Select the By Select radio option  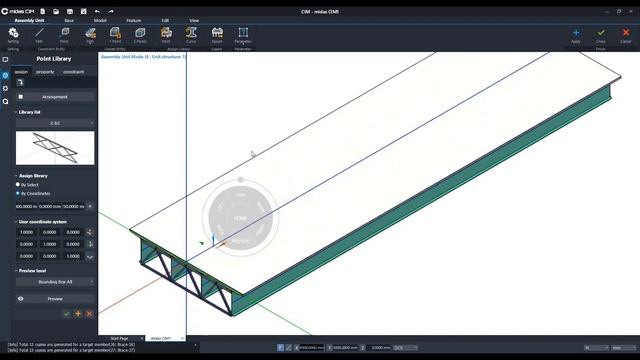tap(18, 184)
